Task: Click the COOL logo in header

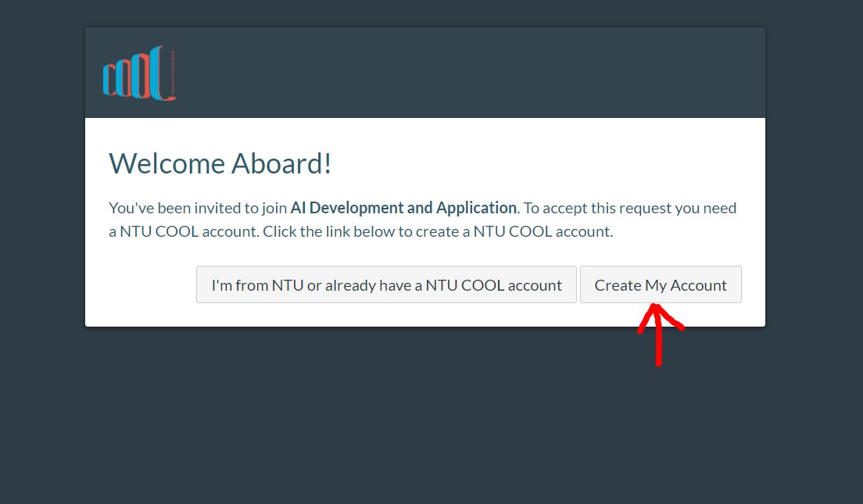Action: [x=139, y=73]
